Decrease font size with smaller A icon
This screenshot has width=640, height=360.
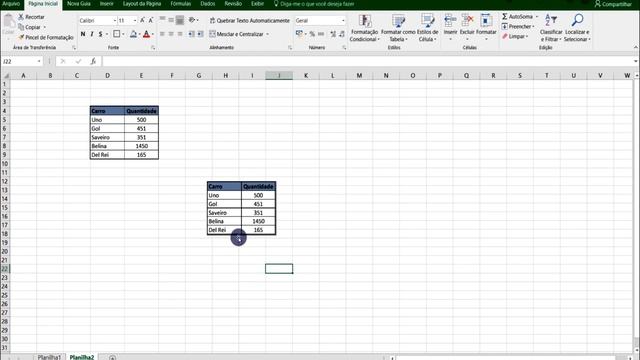click(x=151, y=20)
